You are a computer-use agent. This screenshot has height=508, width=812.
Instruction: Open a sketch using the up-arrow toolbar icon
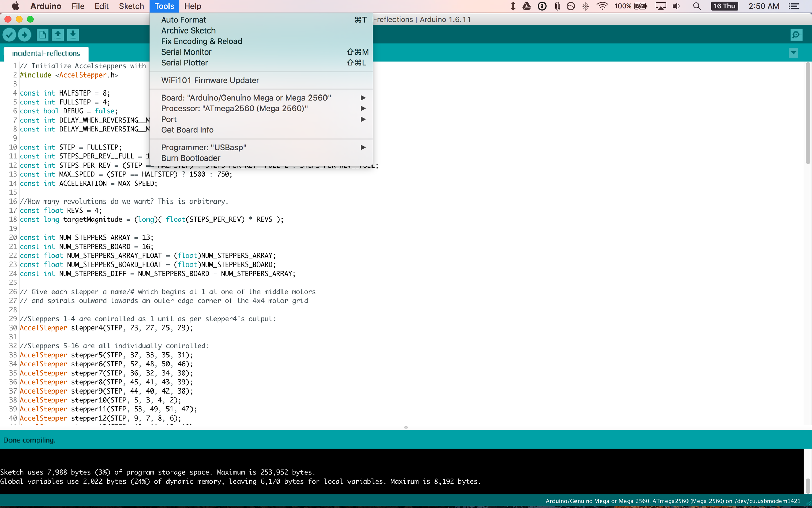[x=58, y=34]
